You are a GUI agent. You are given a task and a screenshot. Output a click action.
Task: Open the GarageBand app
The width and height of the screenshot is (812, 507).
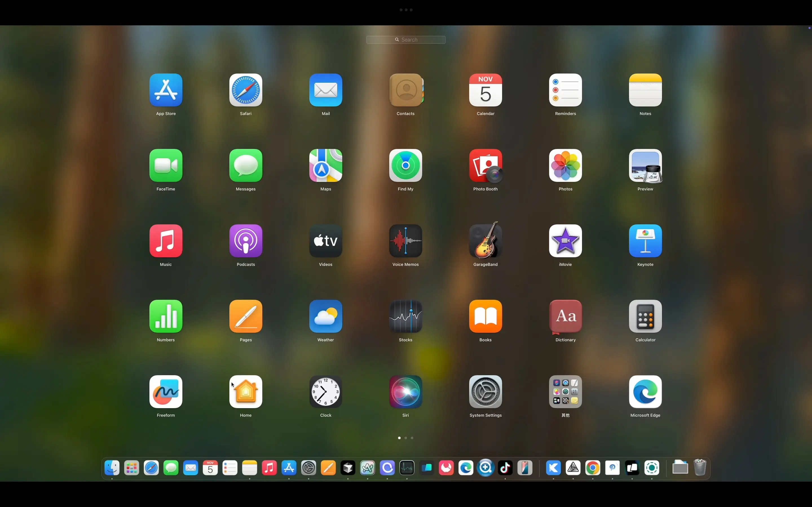click(485, 241)
